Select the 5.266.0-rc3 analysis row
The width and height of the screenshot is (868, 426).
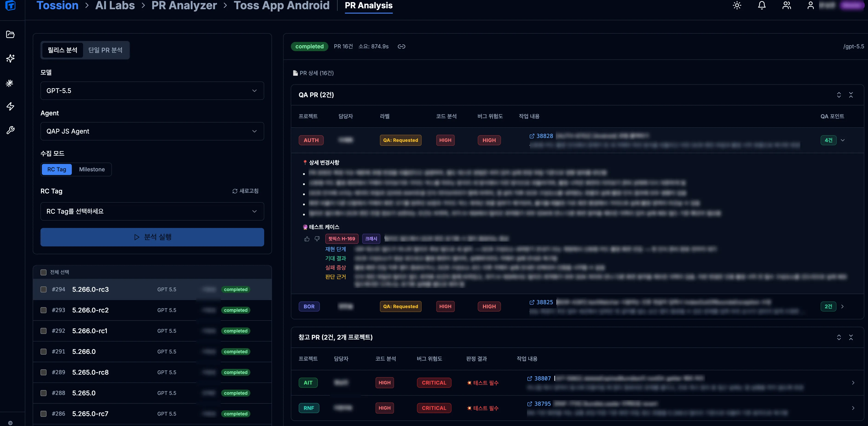(152, 290)
